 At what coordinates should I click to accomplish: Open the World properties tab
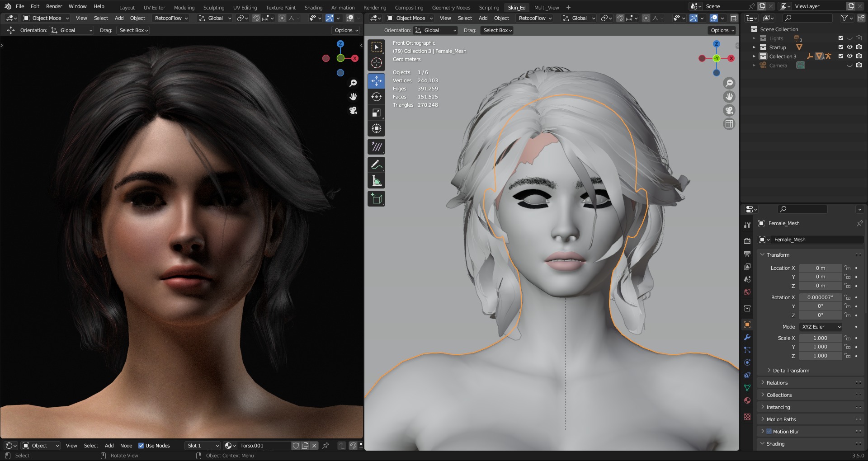(747, 292)
